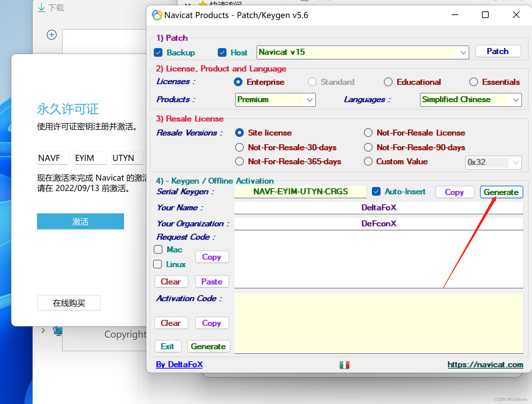
Task: Click the EYIM license key field
Action: 90,158
